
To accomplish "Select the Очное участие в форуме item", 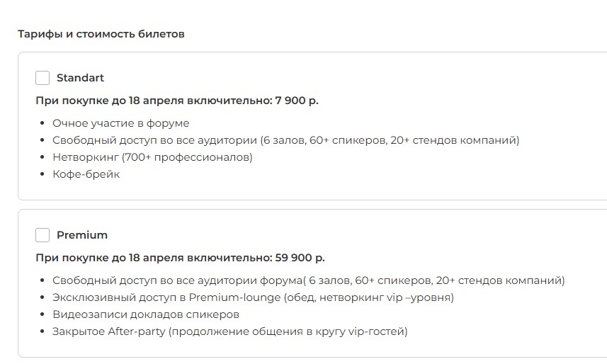I will [x=121, y=123].
